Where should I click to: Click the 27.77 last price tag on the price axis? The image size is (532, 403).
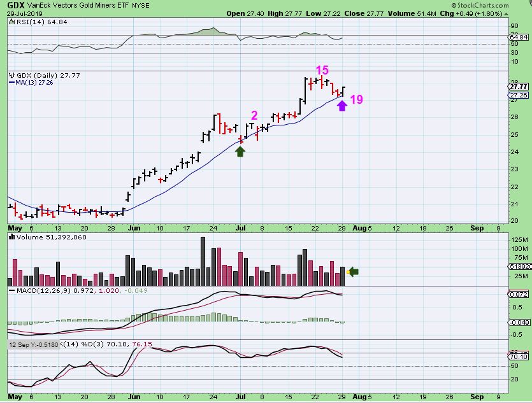pyautogui.click(x=519, y=87)
